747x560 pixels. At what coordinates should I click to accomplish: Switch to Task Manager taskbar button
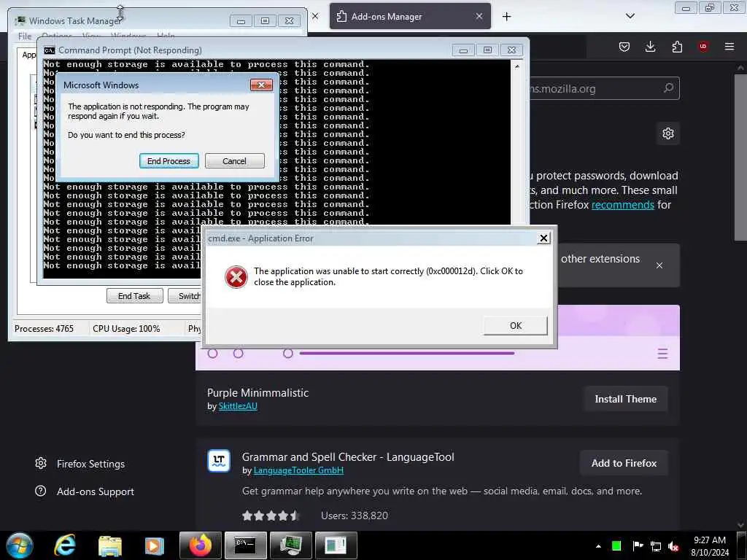[x=290, y=545]
